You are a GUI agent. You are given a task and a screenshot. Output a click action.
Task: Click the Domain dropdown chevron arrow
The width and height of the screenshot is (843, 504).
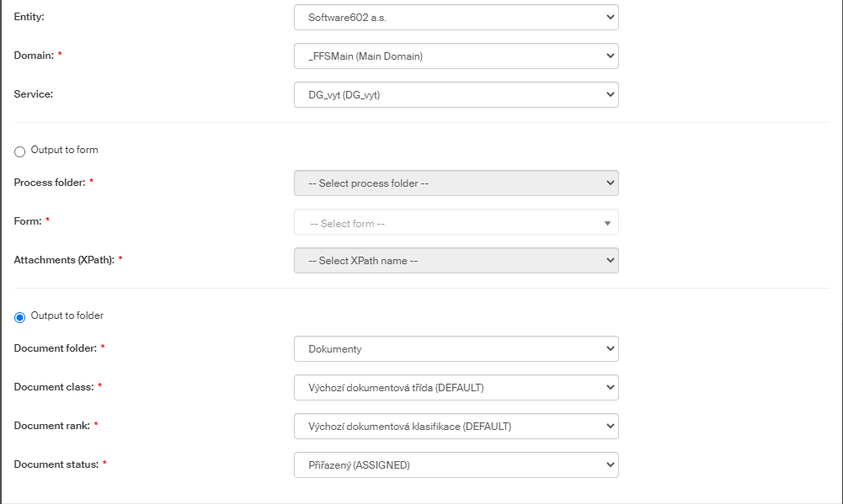[610, 56]
